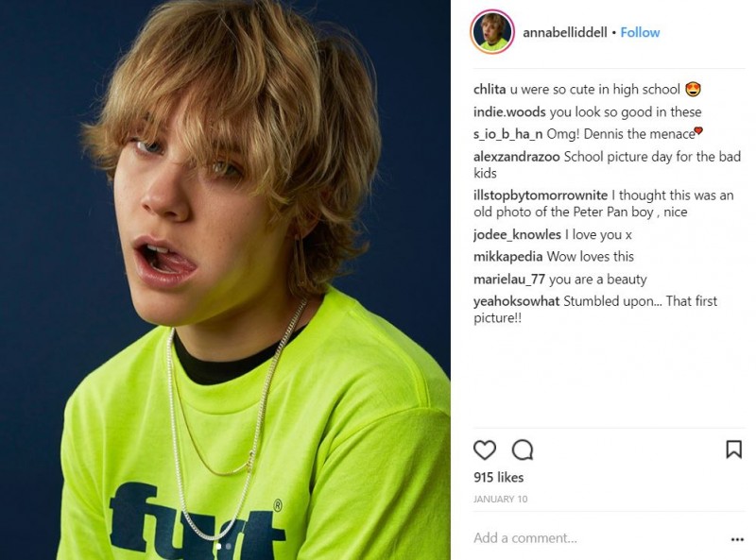Open the three-dot more options menu
The image size is (756, 560).
(737, 539)
